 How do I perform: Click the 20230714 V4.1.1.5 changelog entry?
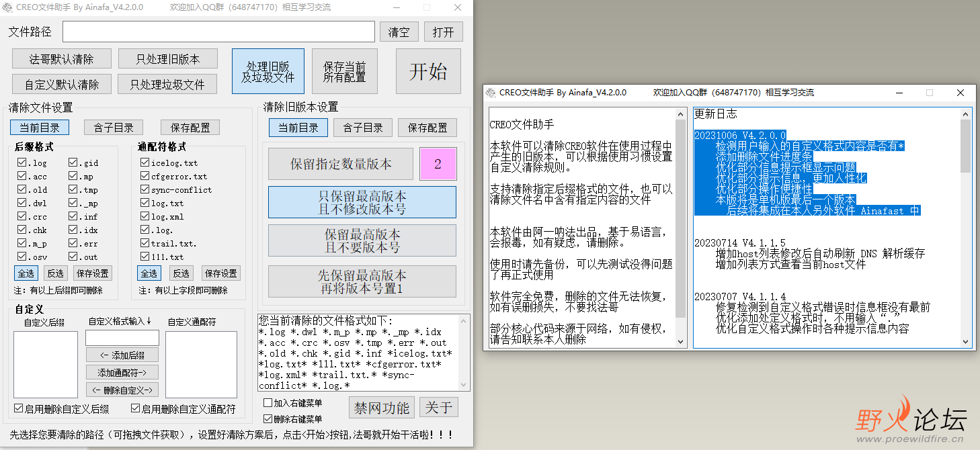pyautogui.click(x=739, y=243)
